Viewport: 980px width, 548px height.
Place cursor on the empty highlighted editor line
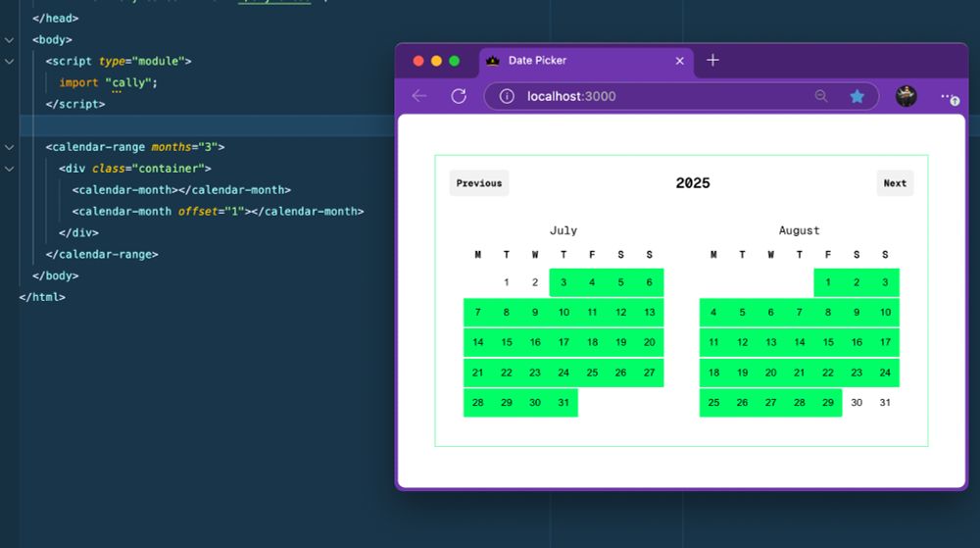tap(206, 125)
